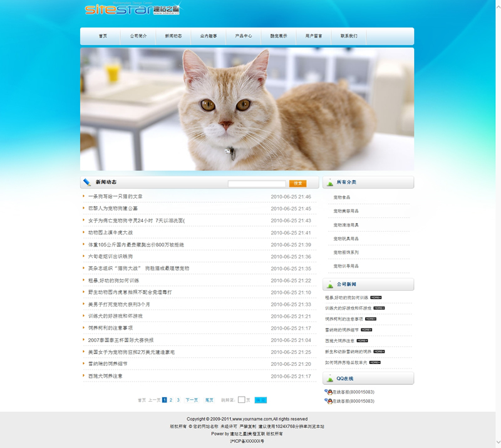Select the 联系我们 navigation menu item
501x448 pixels.
click(349, 36)
